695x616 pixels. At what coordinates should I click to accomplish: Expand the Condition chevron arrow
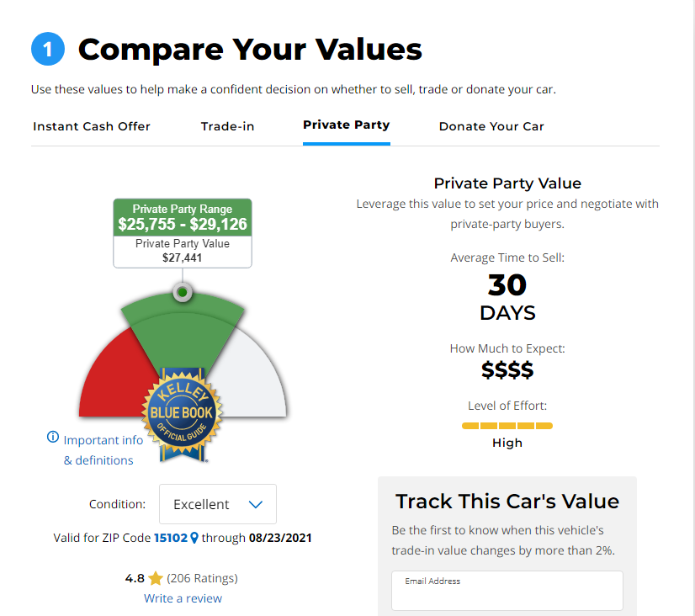[x=256, y=504]
